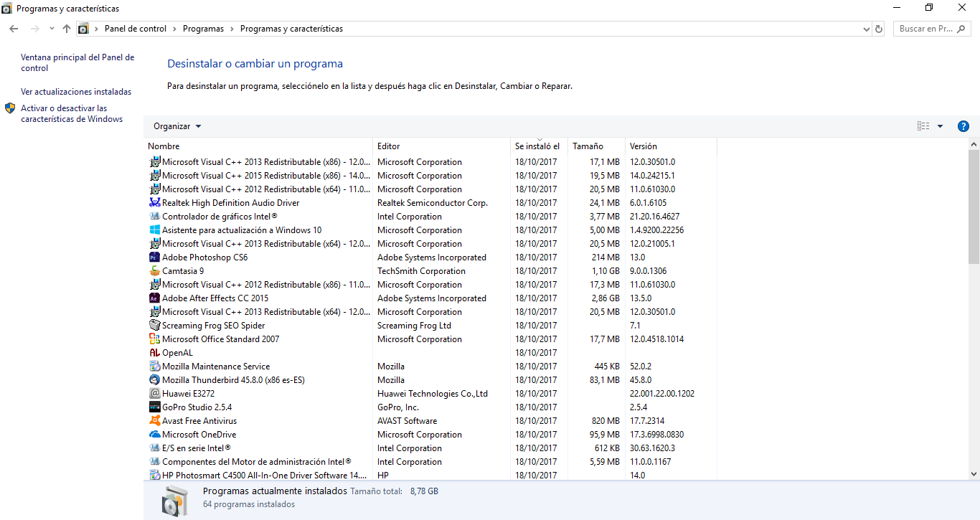The height and width of the screenshot is (520, 980).
Task: Select Microsoft Visual C++ 2013 Redistributable (x86) row
Action: pyautogui.click(x=430, y=162)
